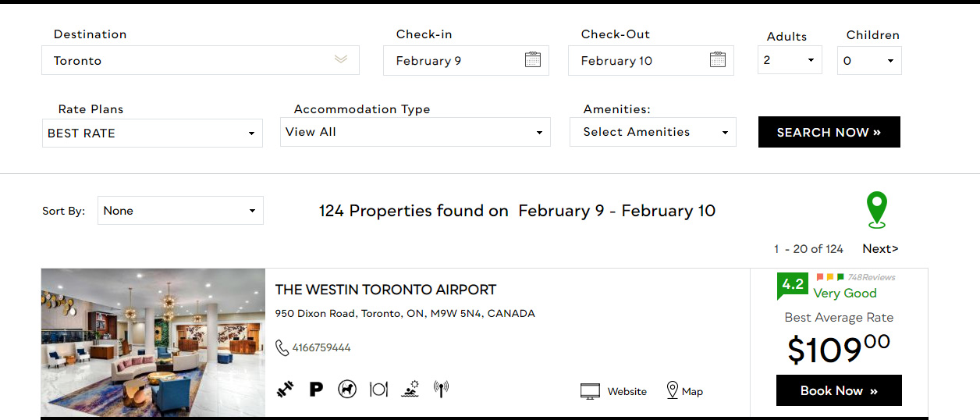The width and height of the screenshot is (980, 420).
Task: Open the Adults count dropdown
Action: click(x=790, y=60)
